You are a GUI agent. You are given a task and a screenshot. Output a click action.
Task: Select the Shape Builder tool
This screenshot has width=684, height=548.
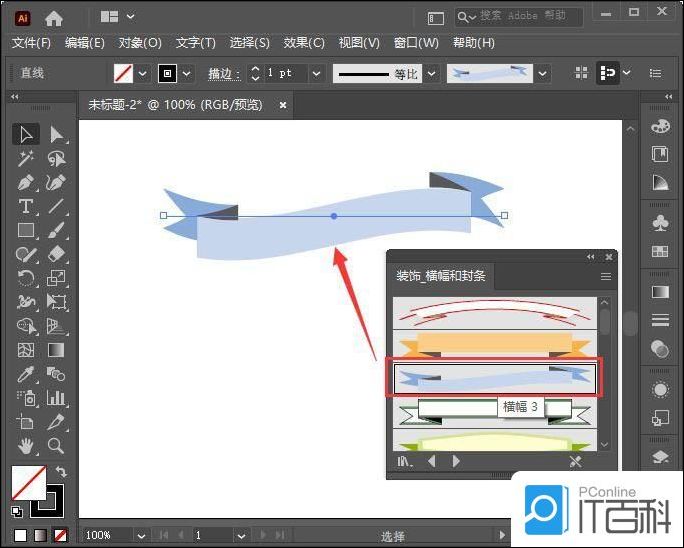click(26, 325)
